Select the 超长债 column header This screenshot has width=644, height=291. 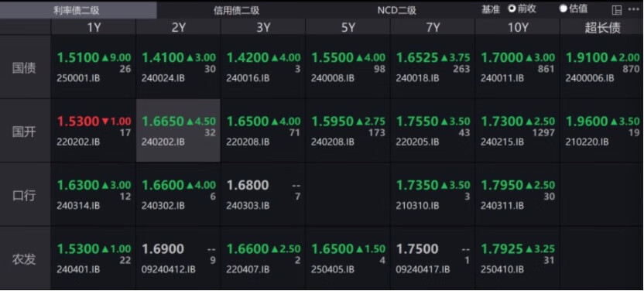coord(602,27)
